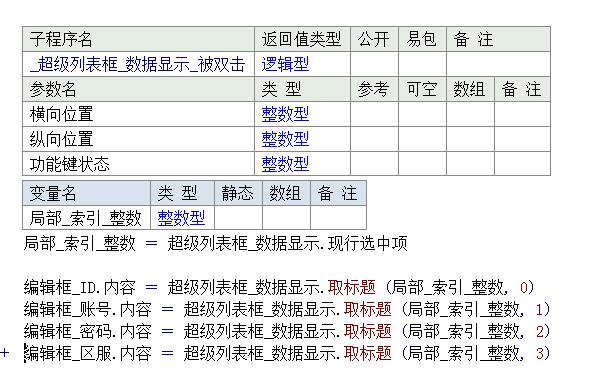This screenshot has height=386, width=616.
Task: Click 编辑框_区服.内容 in the code
Action: (88, 353)
